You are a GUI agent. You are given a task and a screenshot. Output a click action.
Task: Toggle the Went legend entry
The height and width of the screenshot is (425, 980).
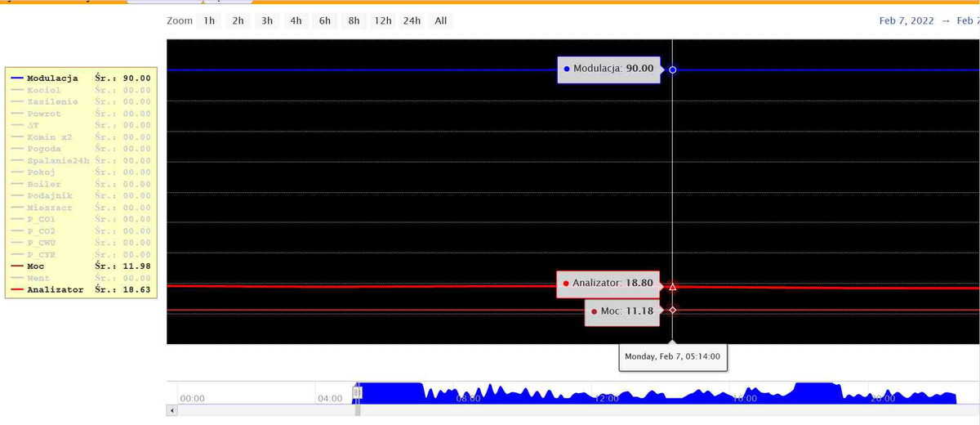point(38,279)
